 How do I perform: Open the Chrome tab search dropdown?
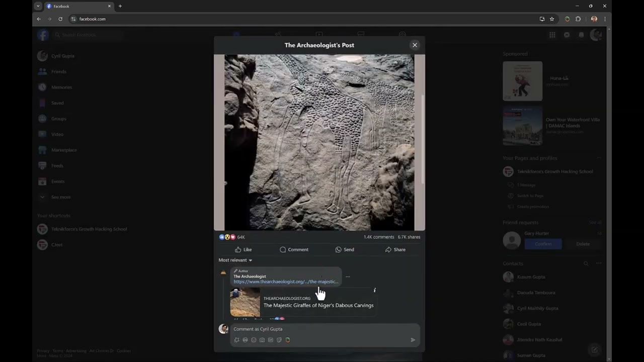[38, 6]
